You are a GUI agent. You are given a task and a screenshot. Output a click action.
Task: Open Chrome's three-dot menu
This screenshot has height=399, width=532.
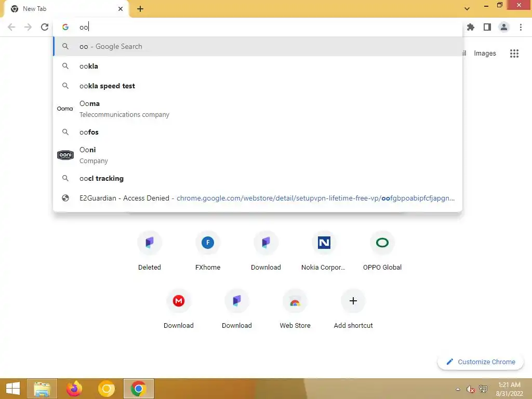point(521,27)
